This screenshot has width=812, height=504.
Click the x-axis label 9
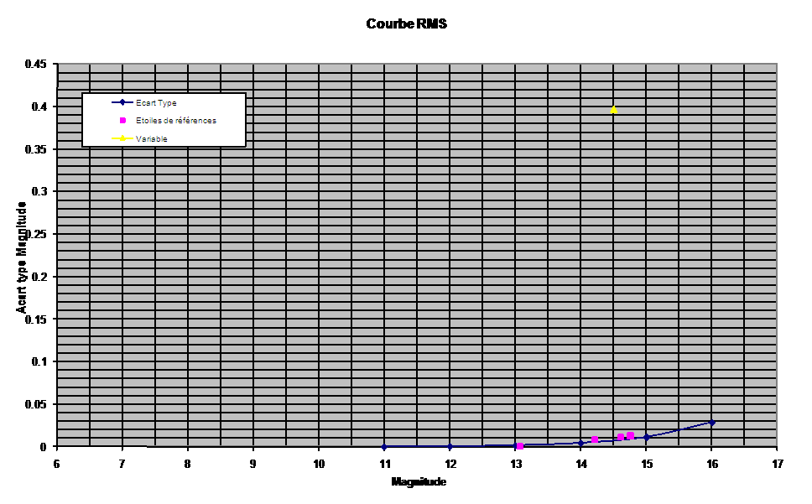(x=253, y=464)
